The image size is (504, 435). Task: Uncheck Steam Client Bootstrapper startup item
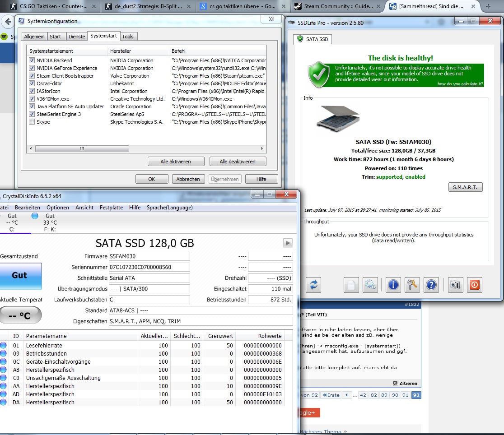point(32,75)
